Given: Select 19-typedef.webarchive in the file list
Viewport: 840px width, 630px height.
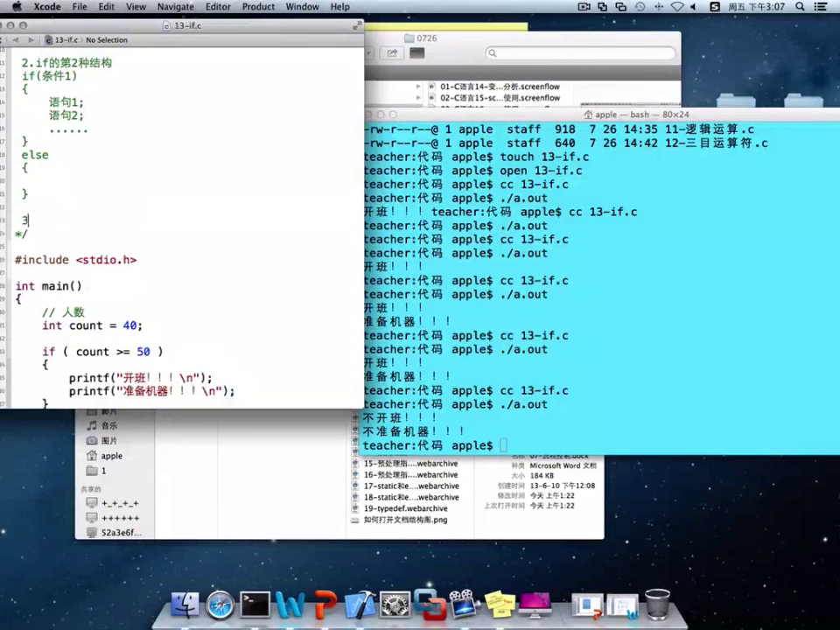Looking at the screenshot, I should point(405,508).
